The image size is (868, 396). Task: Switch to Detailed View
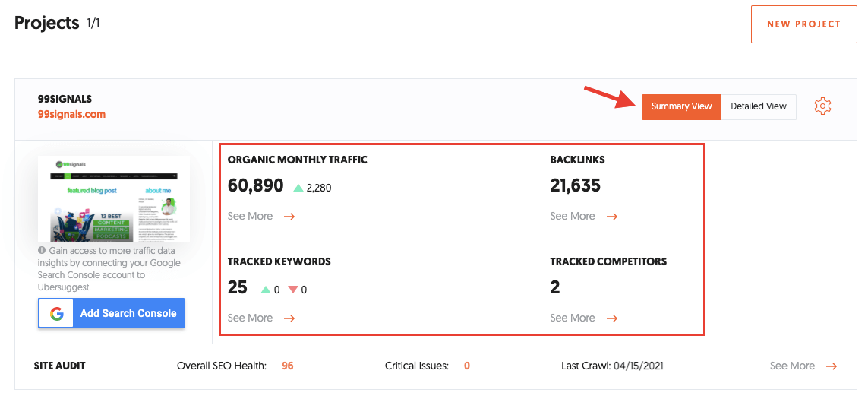(x=758, y=106)
